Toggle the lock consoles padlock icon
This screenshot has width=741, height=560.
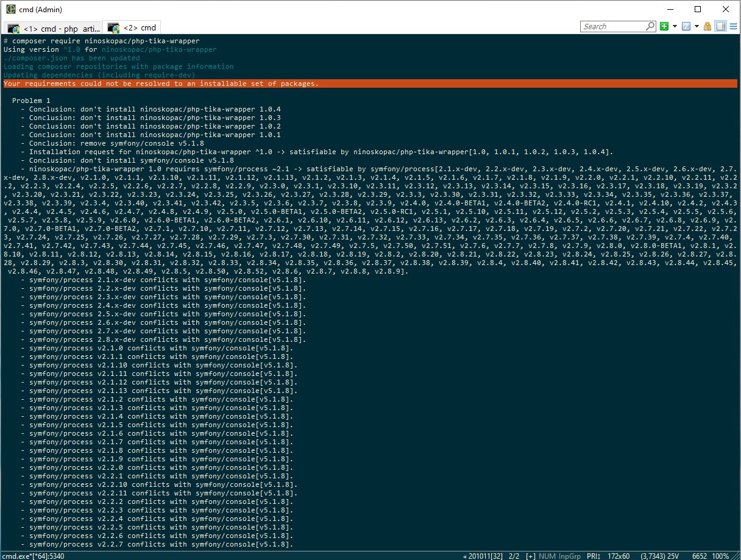tap(707, 26)
